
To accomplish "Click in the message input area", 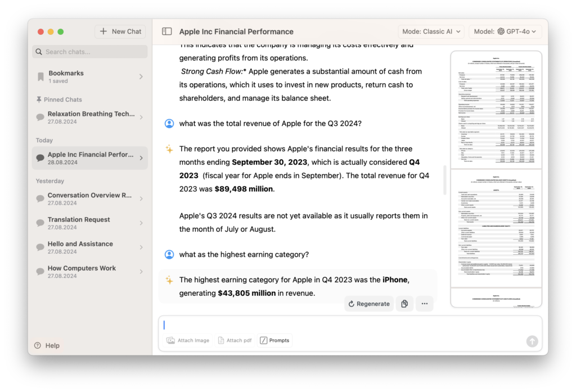I will (x=350, y=325).
